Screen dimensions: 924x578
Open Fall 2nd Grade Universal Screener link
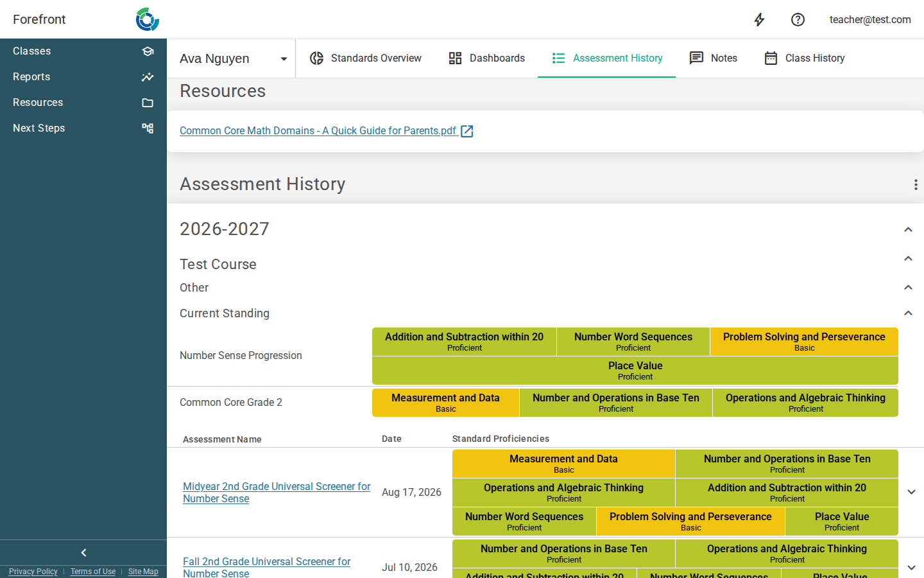coord(266,567)
